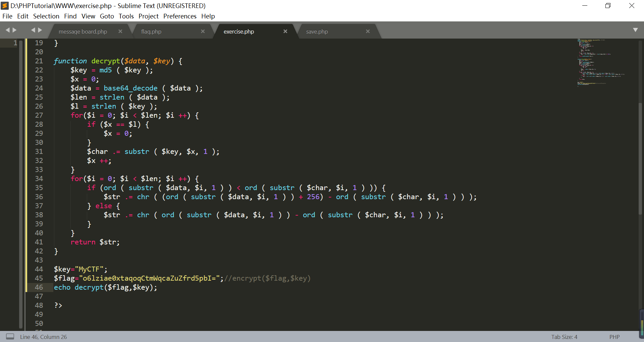
Task: Click the second left arrow to scroll tabs back
Action: click(33, 30)
